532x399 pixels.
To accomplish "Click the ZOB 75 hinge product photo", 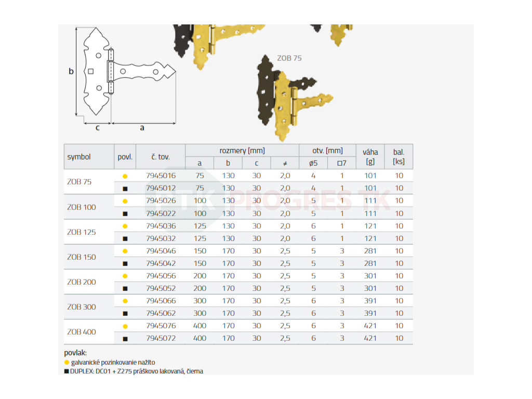I will point(294,98).
